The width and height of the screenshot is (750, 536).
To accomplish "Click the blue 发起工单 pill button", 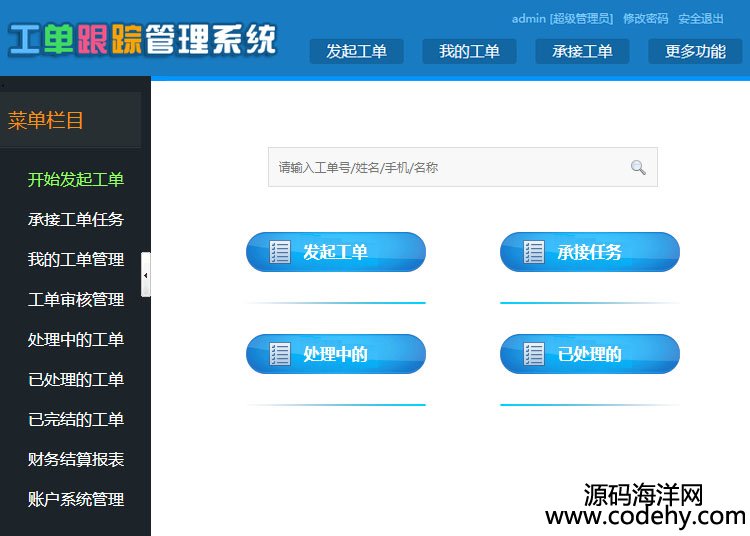I will click(x=336, y=252).
